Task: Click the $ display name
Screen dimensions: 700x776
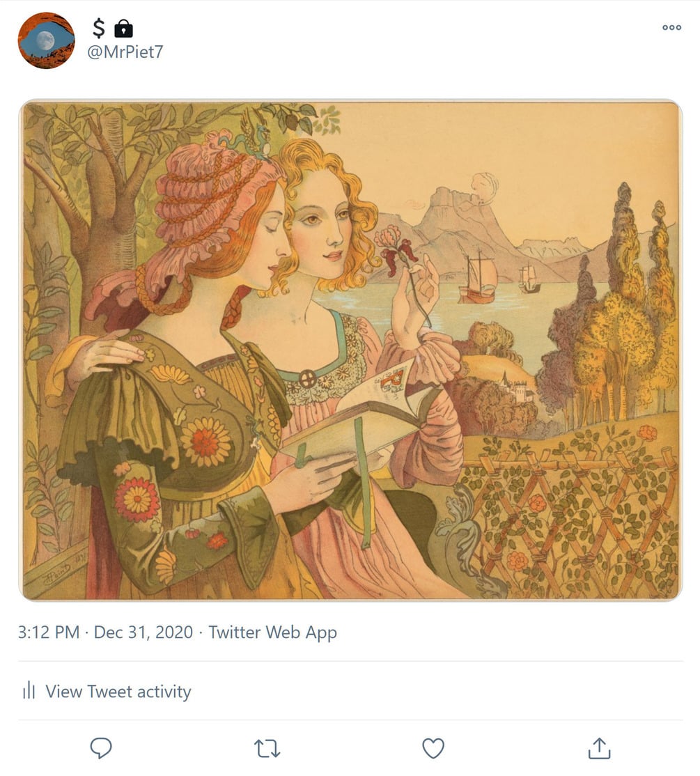Action: pos(99,29)
